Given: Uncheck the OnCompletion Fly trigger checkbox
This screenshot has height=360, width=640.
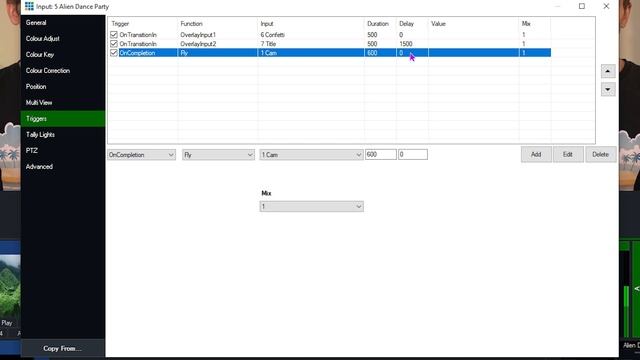Looking at the screenshot, I should coord(113,53).
